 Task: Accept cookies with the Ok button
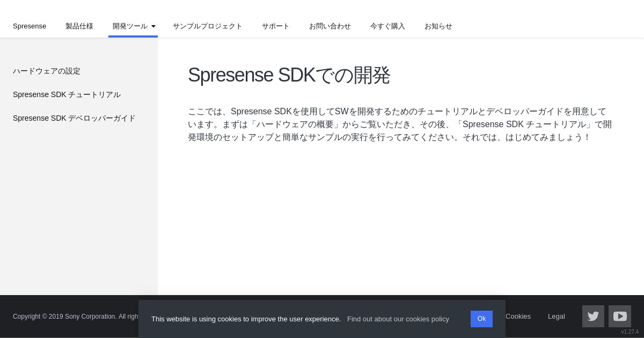481,319
